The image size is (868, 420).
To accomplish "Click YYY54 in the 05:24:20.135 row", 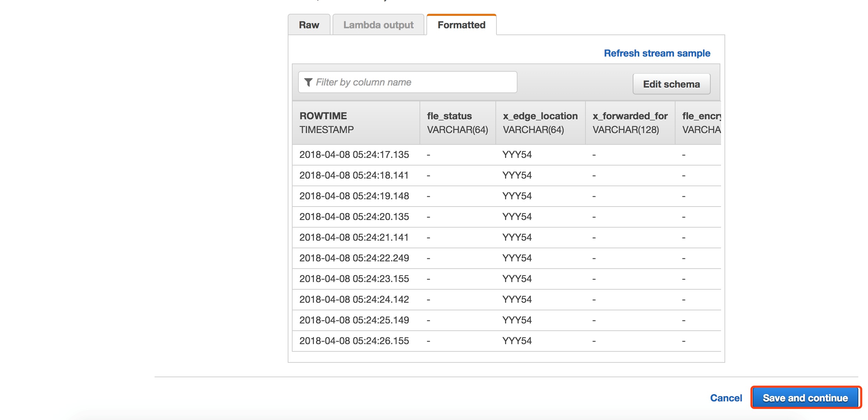I will [x=517, y=217].
